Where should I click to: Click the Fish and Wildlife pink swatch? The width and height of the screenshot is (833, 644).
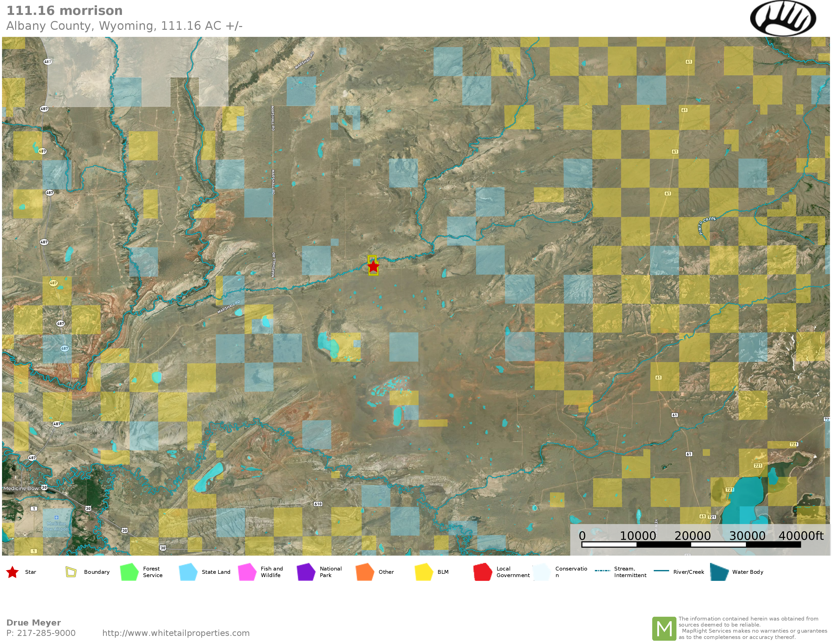click(247, 572)
